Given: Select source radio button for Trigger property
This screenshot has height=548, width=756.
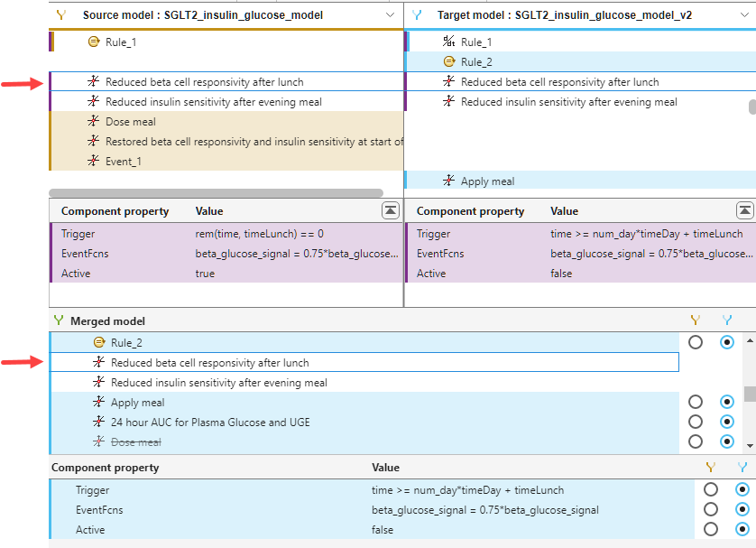Looking at the screenshot, I should tap(711, 490).
